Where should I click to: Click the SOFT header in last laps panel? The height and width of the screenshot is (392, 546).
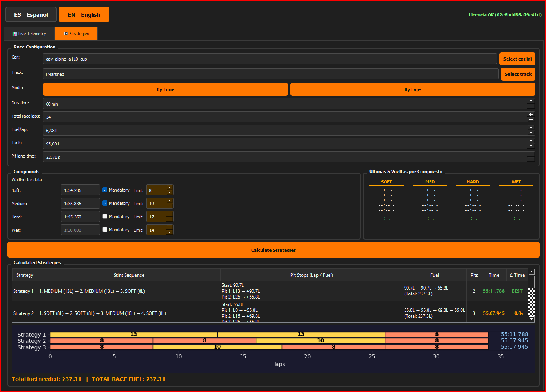coord(387,182)
